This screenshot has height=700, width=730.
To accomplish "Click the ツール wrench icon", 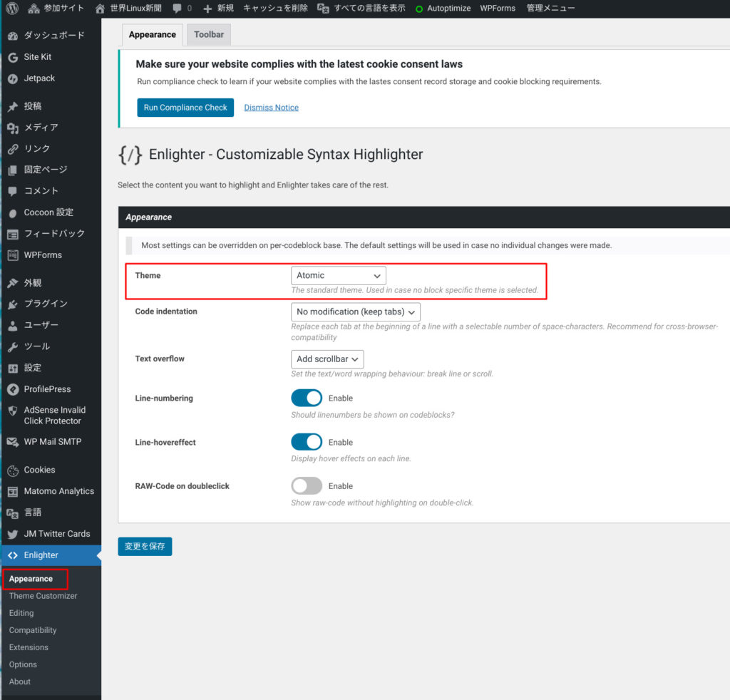I will [13, 346].
